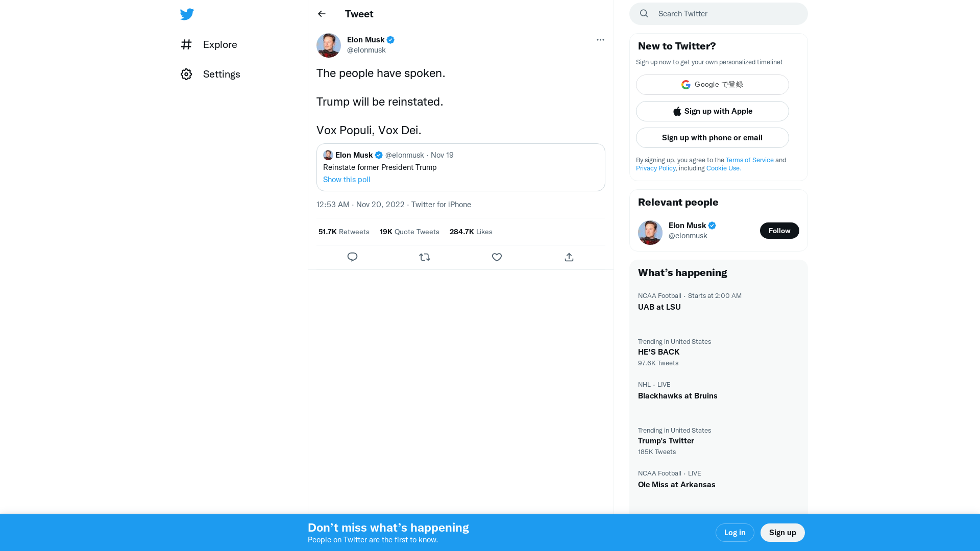Retweet using the retweet arrows icon

tap(425, 257)
